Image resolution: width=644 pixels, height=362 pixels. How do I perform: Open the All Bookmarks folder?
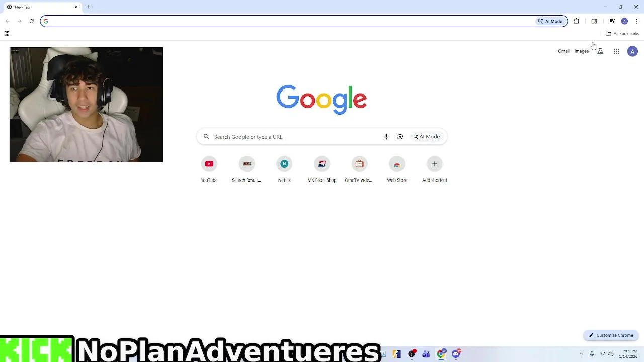622,34
